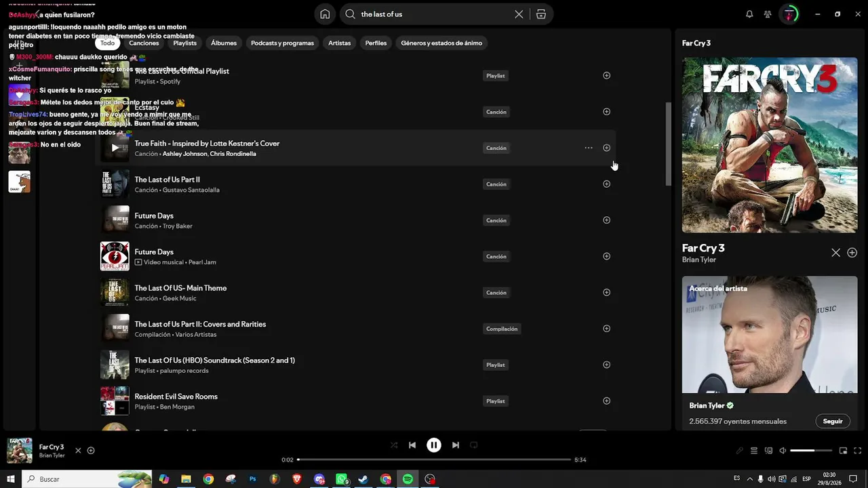
Task: Open the mini player icon
Action: coord(844,451)
